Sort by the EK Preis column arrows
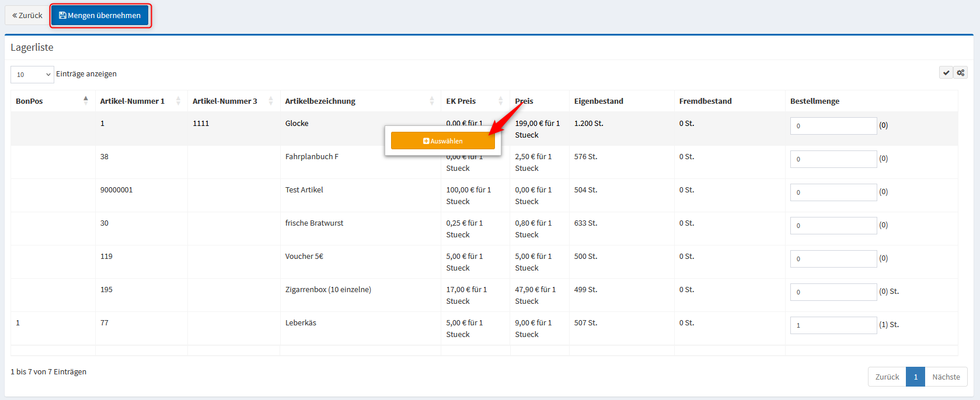The width and height of the screenshot is (980, 400). pos(500,101)
